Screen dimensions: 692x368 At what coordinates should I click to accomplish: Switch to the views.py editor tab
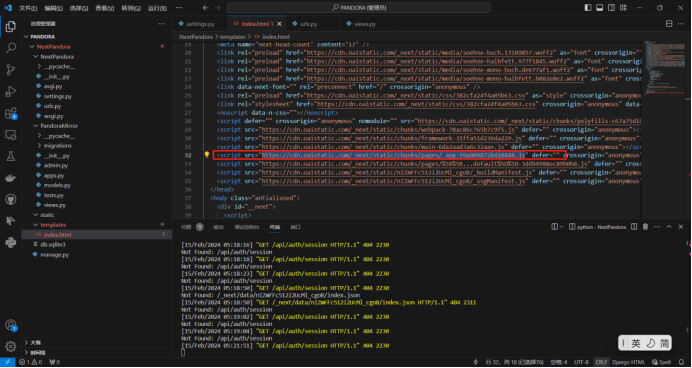(365, 24)
